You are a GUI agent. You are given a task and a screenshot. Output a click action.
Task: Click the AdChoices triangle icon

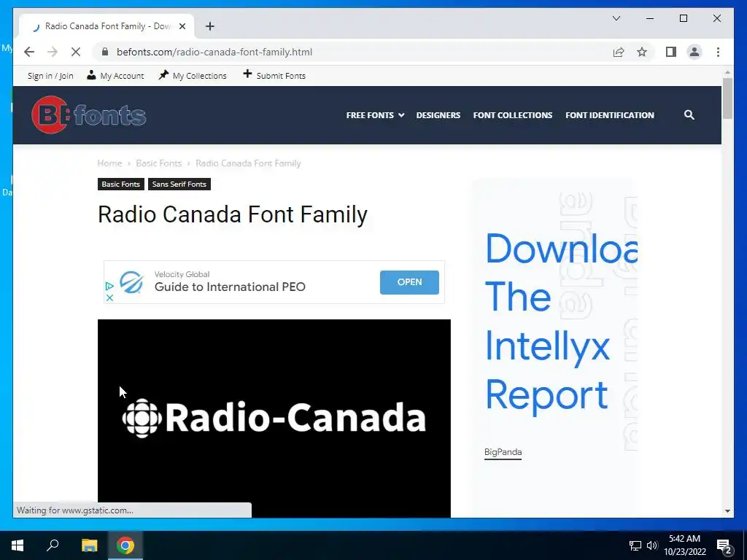pos(109,286)
